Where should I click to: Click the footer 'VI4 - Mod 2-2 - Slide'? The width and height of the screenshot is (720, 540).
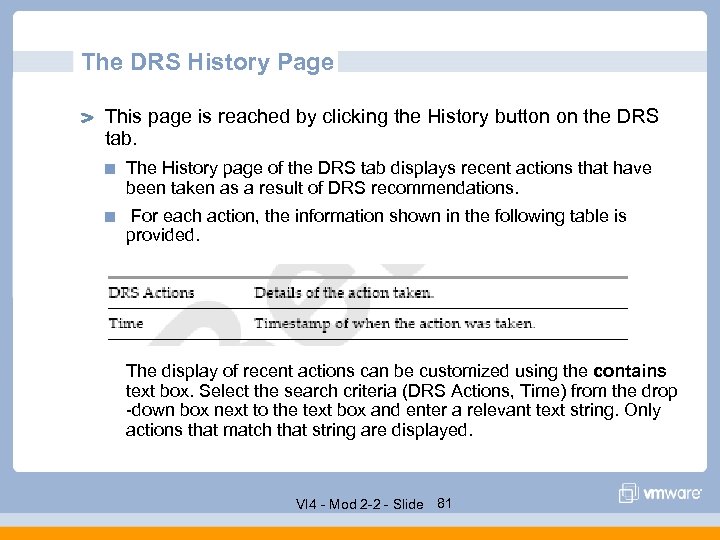click(x=360, y=504)
